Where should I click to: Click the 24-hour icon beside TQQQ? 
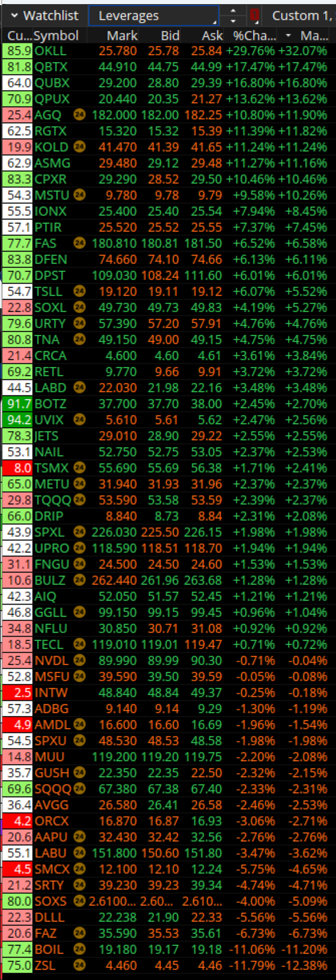79,500
